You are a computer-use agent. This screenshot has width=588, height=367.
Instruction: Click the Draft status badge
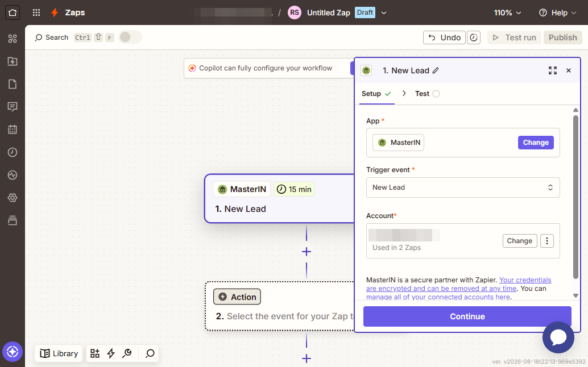365,12
